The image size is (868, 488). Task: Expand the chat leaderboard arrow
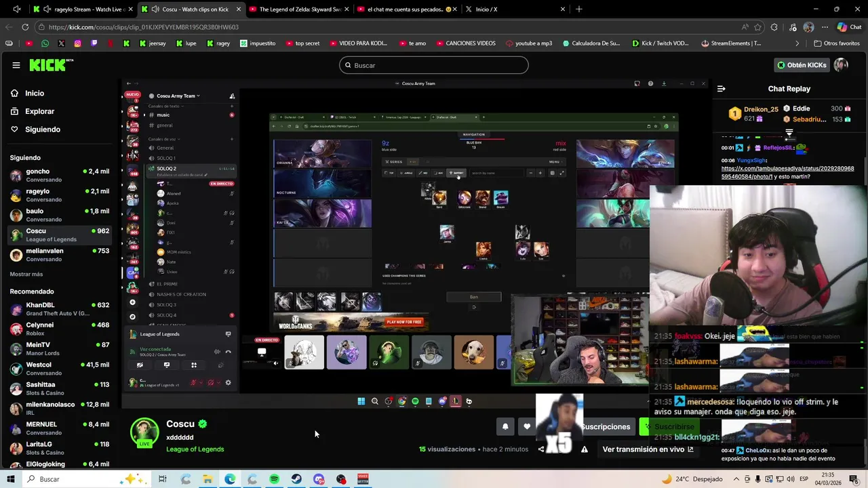pos(789,132)
